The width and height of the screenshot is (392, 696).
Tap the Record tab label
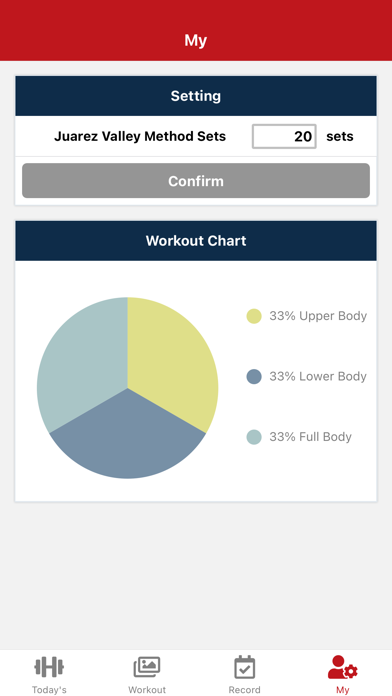point(245,690)
